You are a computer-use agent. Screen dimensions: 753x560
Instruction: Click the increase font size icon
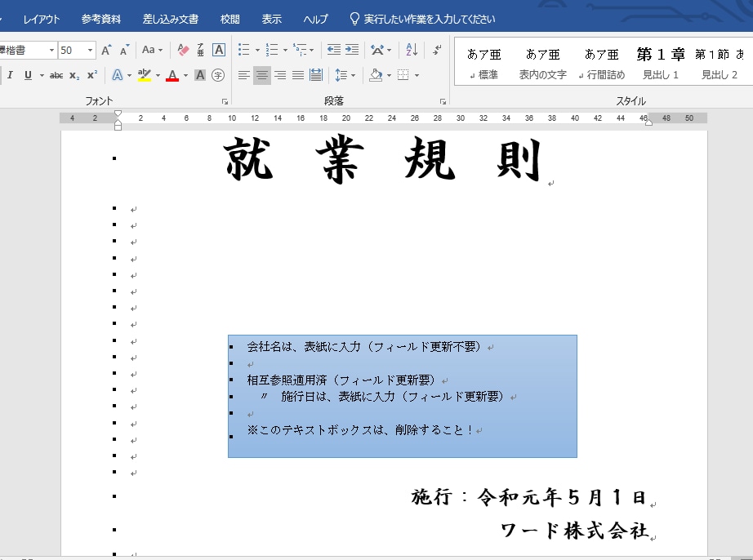click(106, 50)
